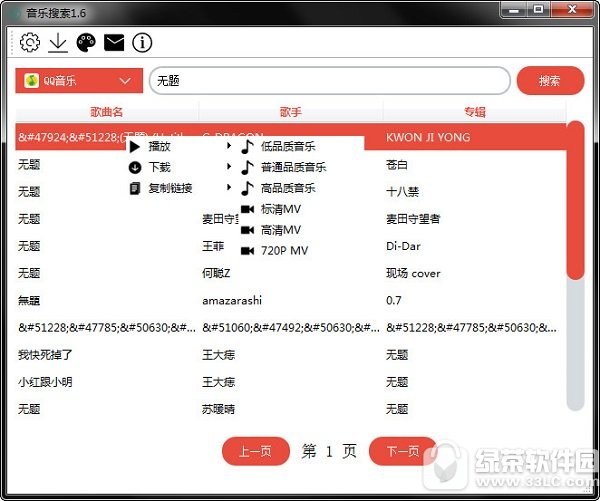The height and width of the screenshot is (501, 600).
Task: Sort by the 歌曲名 column header
Action: (x=107, y=112)
